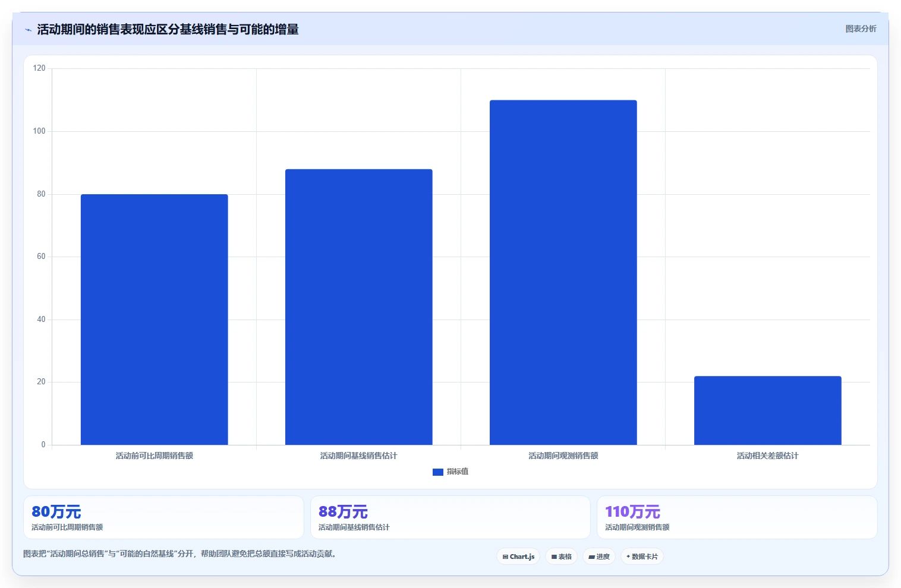This screenshot has height=588, width=901.
Task: Click the y-axis value 60
Action: [41, 257]
